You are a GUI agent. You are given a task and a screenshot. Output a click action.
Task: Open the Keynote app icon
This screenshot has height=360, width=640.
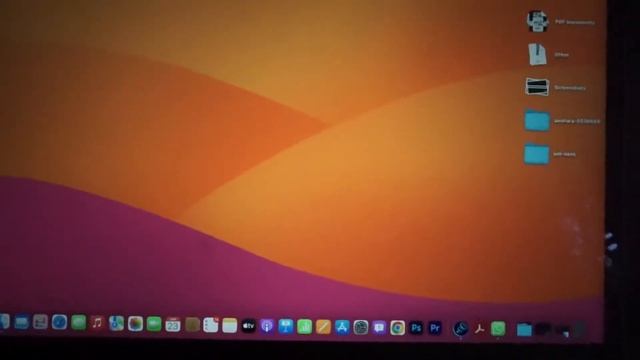[286, 326]
